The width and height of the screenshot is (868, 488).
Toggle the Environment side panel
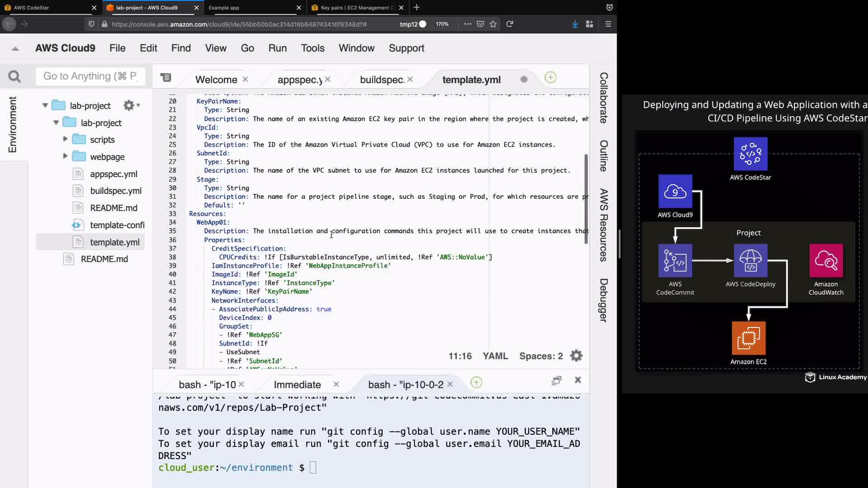[13, 124]
